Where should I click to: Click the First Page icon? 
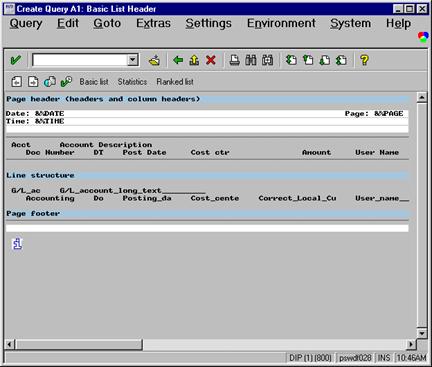pyautogui.click(x=291, y=60)
